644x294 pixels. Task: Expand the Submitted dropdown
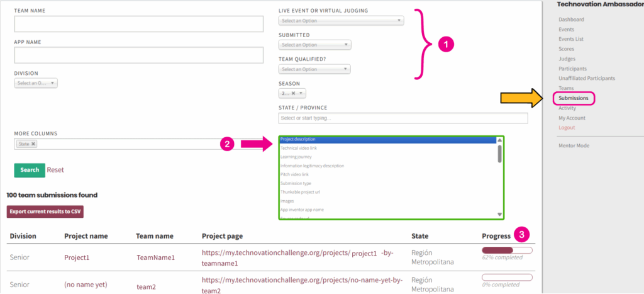314,45
